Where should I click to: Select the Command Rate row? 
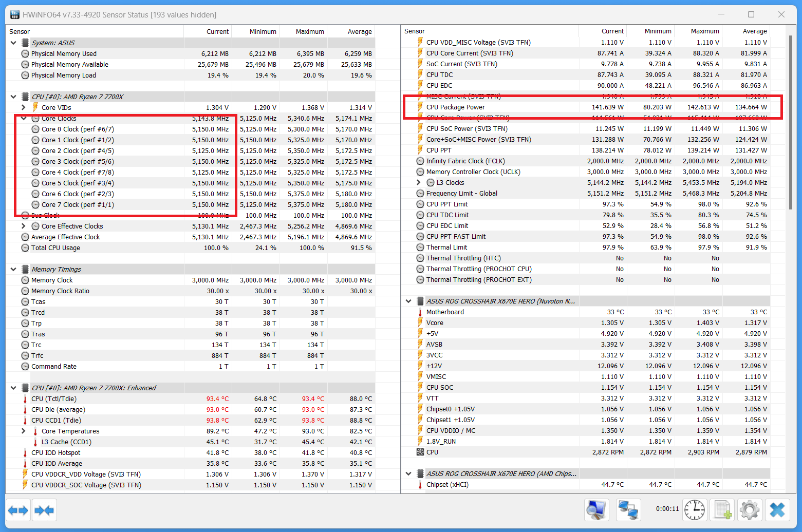[191, 367]
